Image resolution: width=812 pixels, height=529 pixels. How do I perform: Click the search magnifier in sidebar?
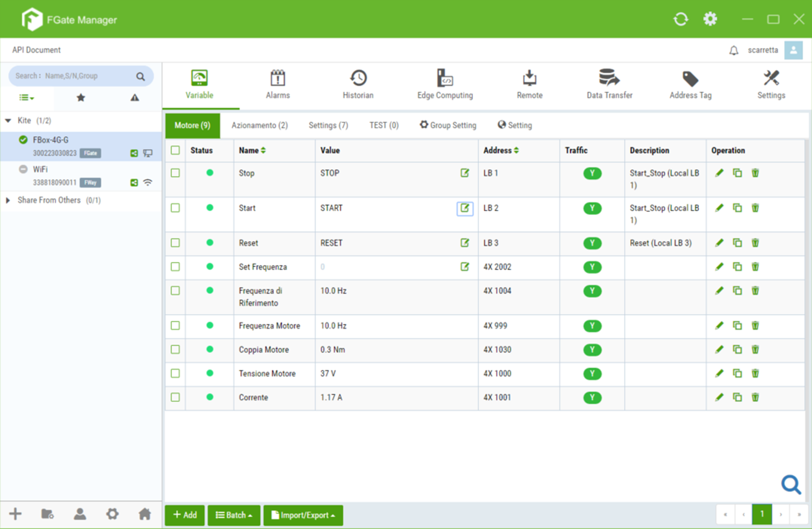coord(140,77)
